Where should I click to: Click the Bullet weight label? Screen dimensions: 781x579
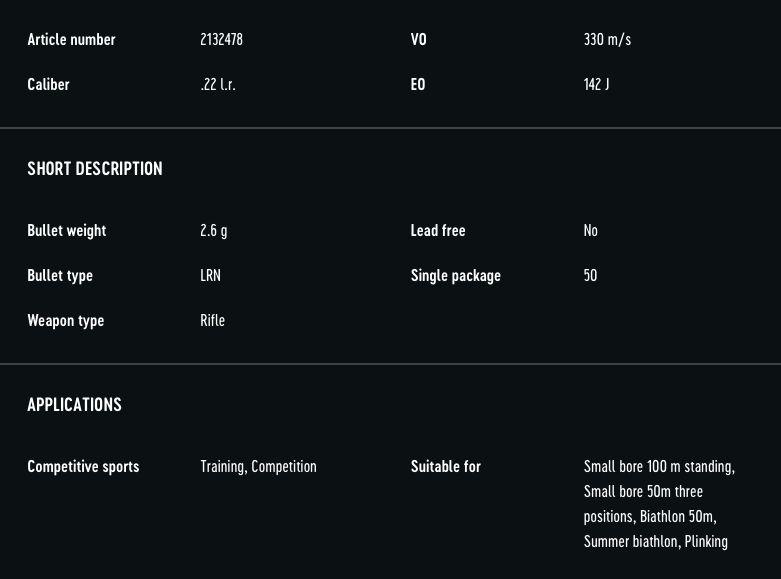point(67,231)
